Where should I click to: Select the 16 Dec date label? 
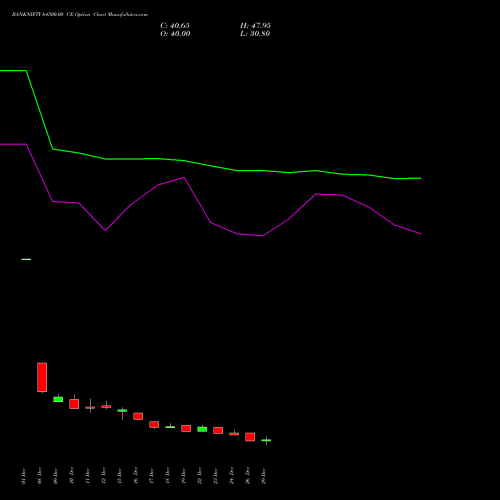click(135, 476)
